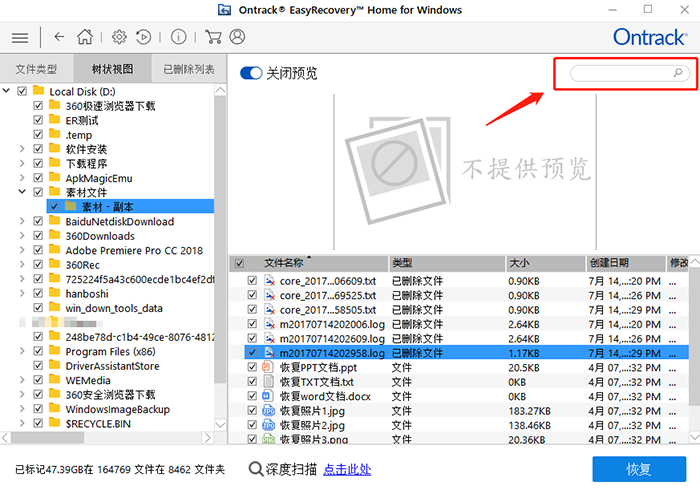Image resolution: width=700 pixels, height=490 pixels.
Task: Click the search magnifier icon
Action: pos(678,72)
